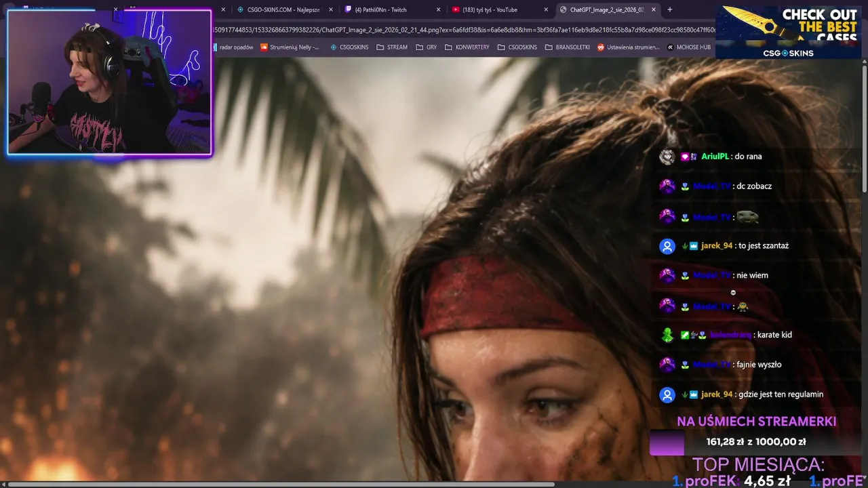Image resolution: width=868 pixels, height=488 pixels.
Task: Click the avatar next to 'fajnie wyszło'
Action: click(667, 365)
